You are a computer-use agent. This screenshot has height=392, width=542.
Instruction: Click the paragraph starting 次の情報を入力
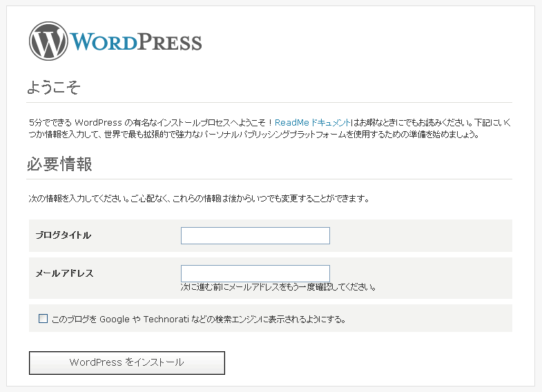199,199
